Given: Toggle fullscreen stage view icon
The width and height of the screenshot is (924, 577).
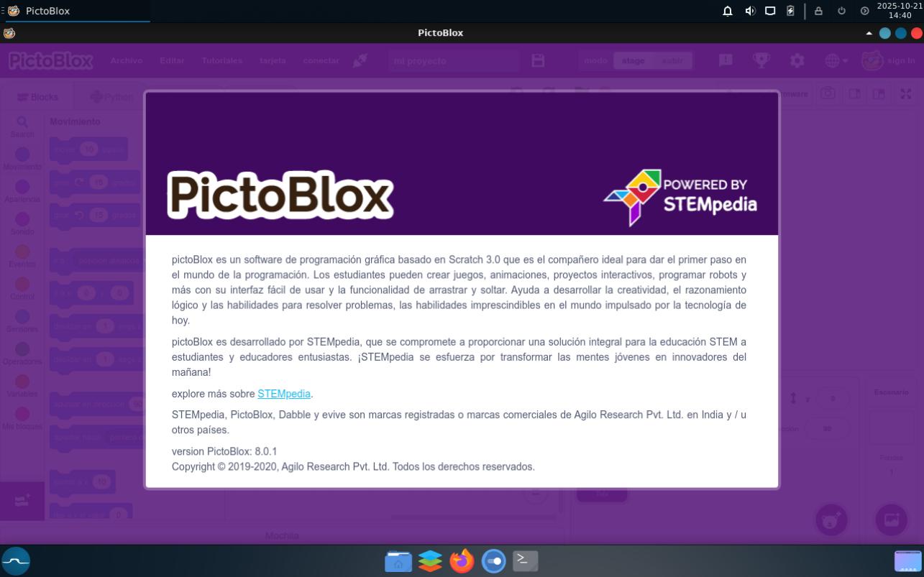Looking at the screenshot, I should tap(906, 94).
